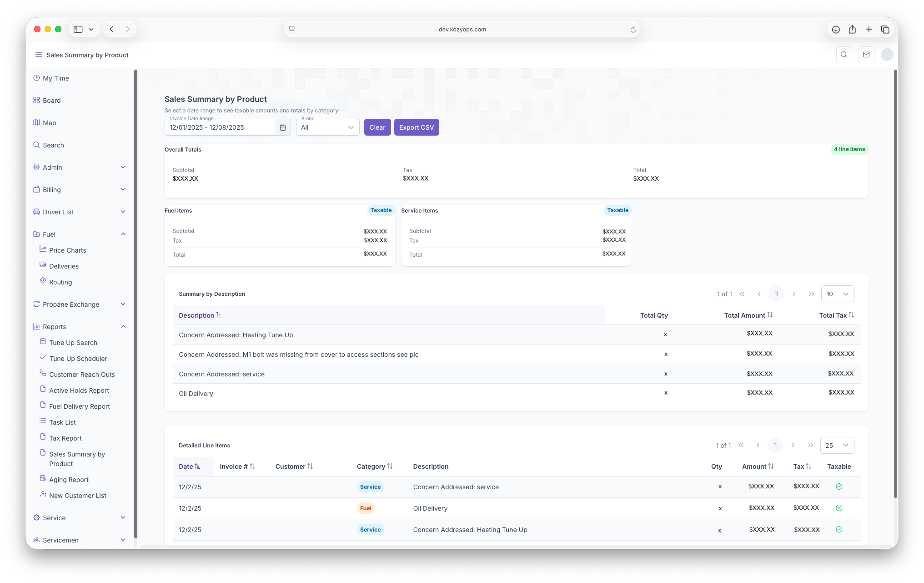Sort by the Total Amount column
Image resolution: width=924 pixels, height=583 pixels.
(748, 315)
